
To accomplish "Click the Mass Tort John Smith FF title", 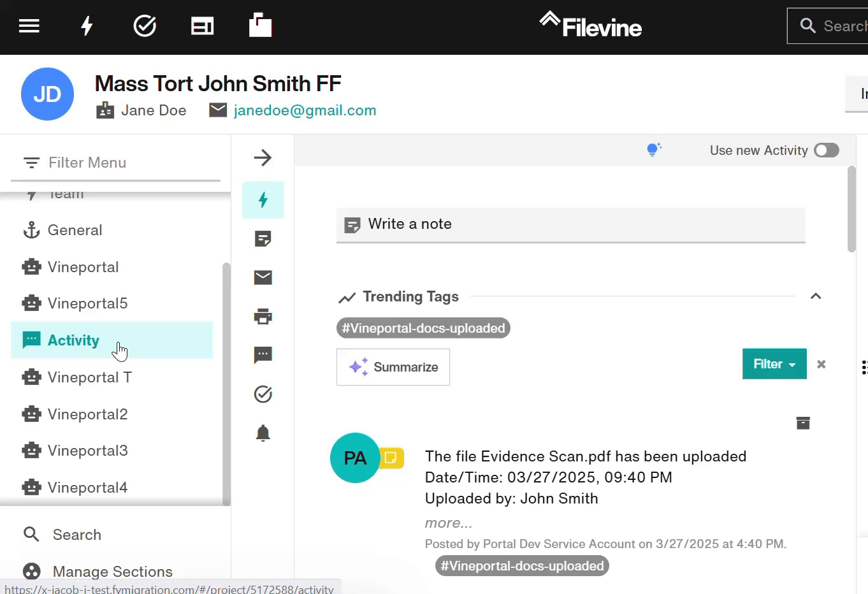I will pyautogui.click(x=218, y=83).
